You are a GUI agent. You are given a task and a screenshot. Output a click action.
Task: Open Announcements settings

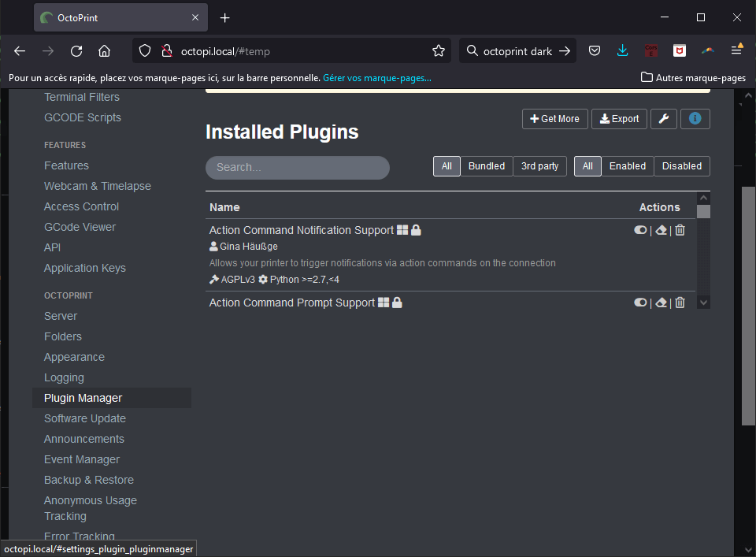(84, 440)
